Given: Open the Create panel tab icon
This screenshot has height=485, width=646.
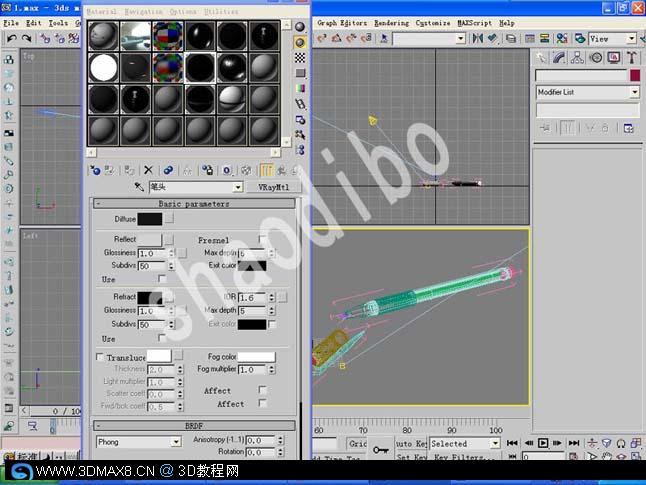Looking at the screenshot, I should [x=541, y=58].
